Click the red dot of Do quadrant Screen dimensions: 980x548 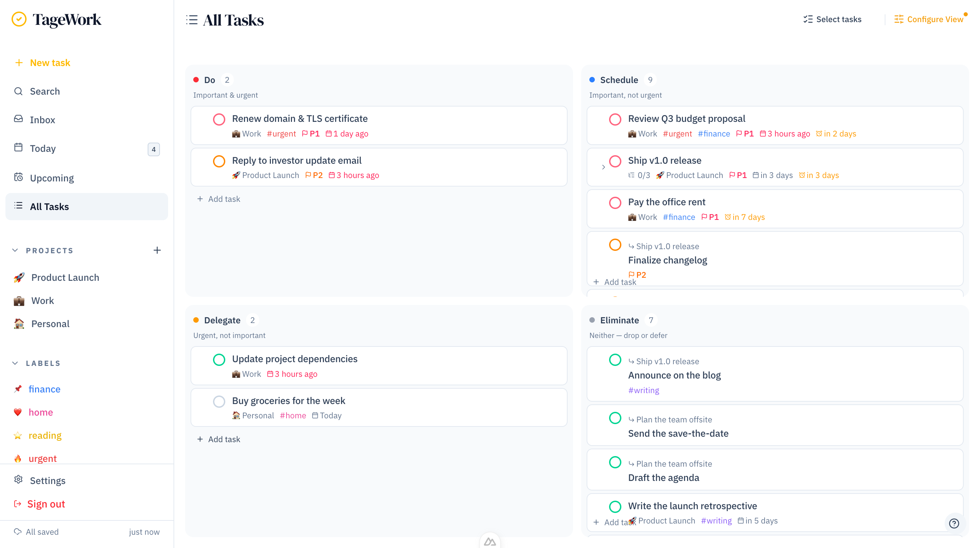(196, 80)
